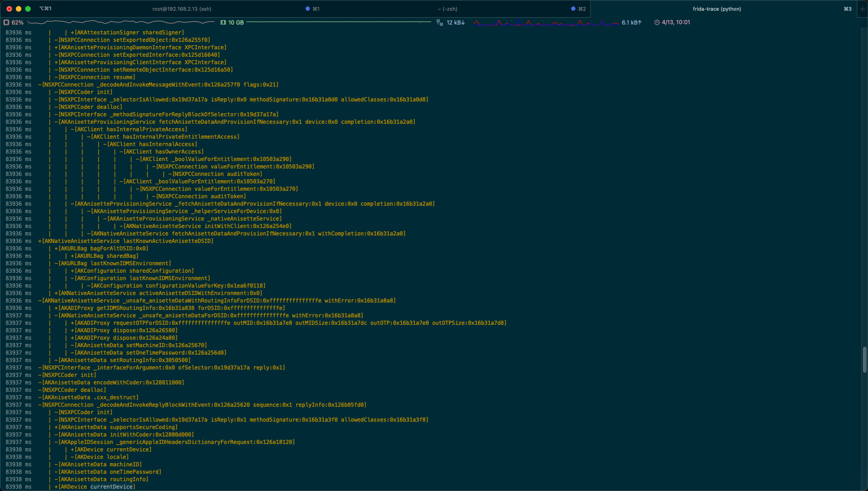Click the 12 kB↓ download rate
868x491 pixels.
[455, 22]
